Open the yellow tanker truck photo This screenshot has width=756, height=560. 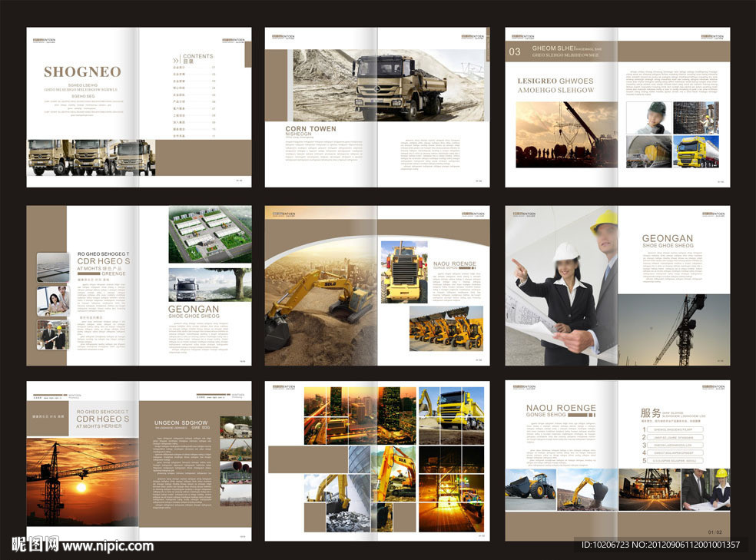[696, 152]
